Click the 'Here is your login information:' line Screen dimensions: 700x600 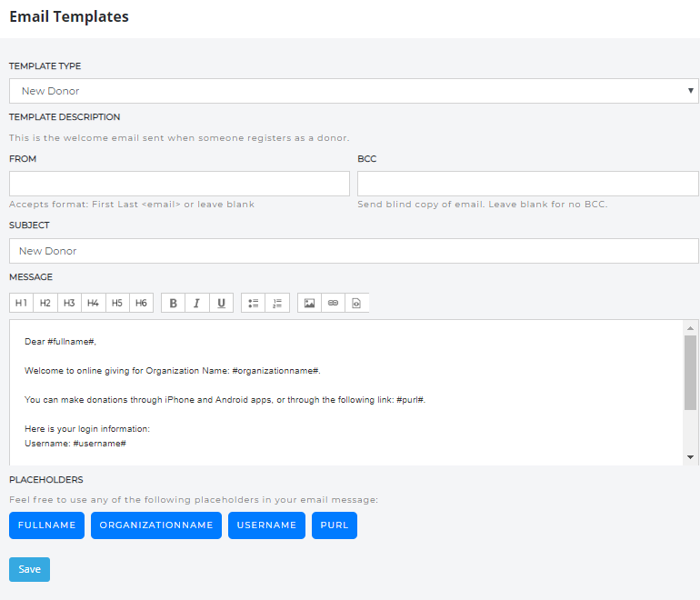coord(87,428)
